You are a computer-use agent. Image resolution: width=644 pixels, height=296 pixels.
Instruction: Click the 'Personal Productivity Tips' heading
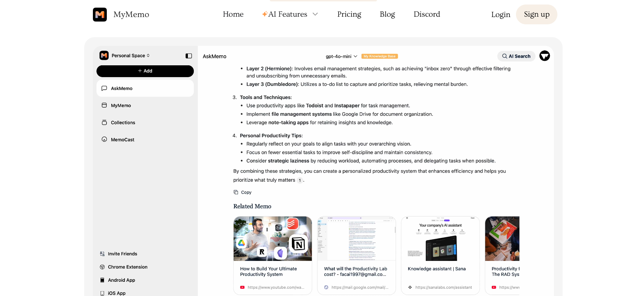(271, 135)
